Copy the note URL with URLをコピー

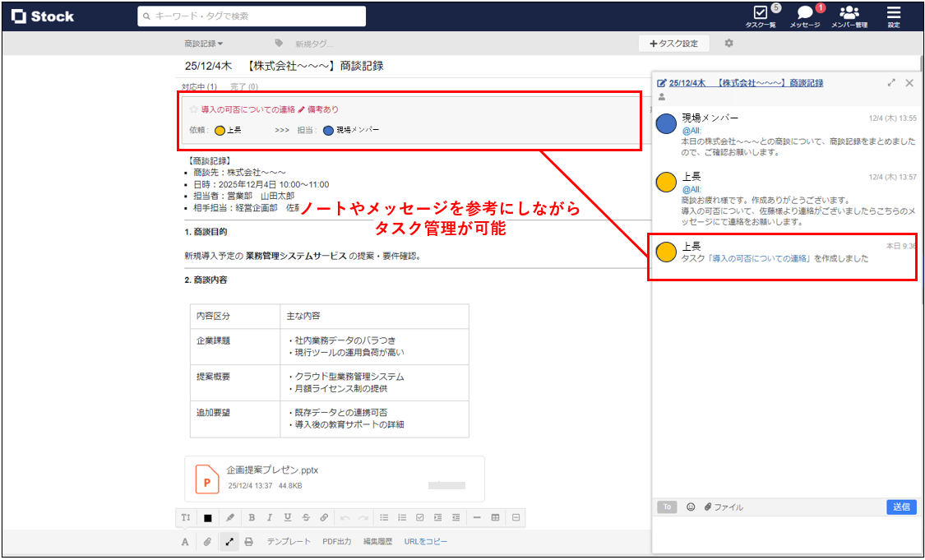click(425, 542)
